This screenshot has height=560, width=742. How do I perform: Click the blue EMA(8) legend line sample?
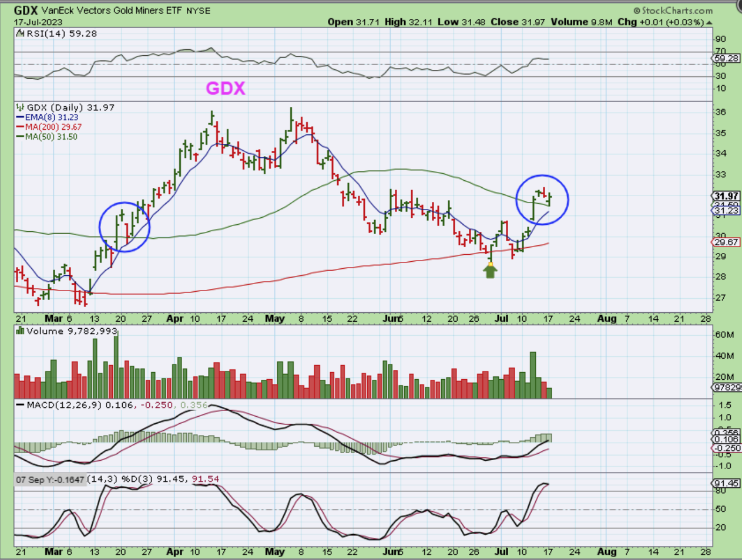coord(20,117)
